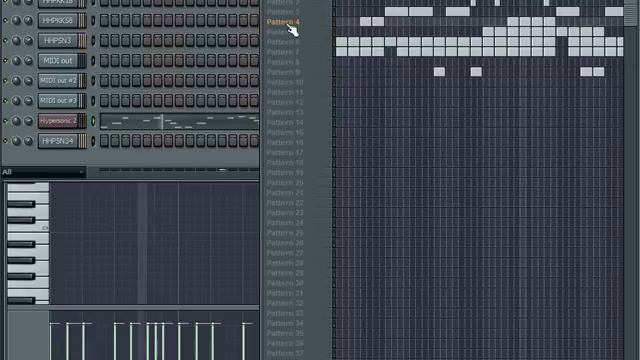640x360 pixels.
Task: Click the Hypersonic 2 volume knob
Action: click(28, 121)
